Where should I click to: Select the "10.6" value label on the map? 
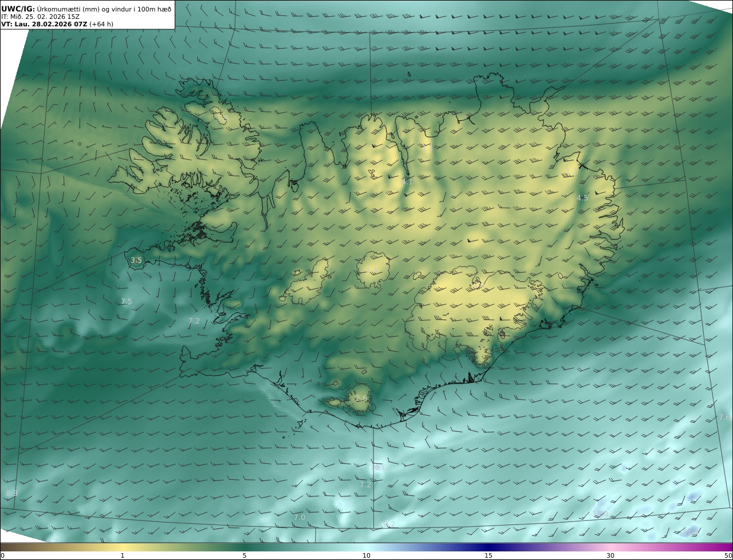(378, 468)
